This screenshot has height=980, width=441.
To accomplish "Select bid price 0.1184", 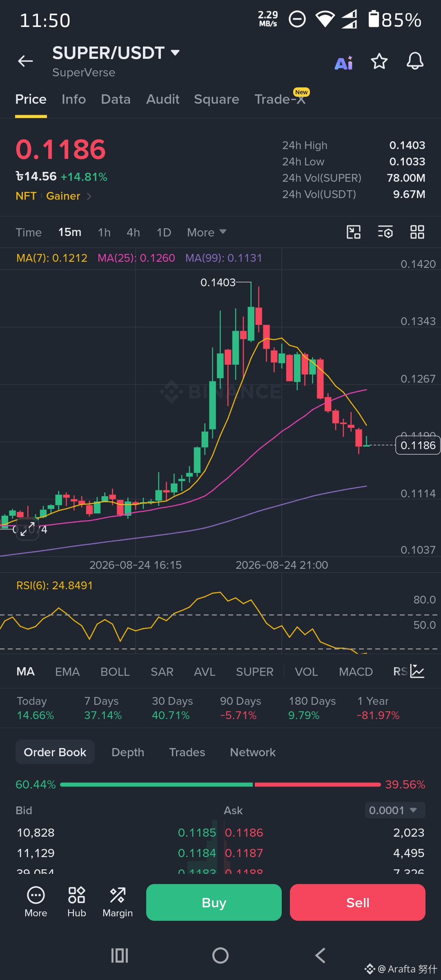I will coord(197,853).
